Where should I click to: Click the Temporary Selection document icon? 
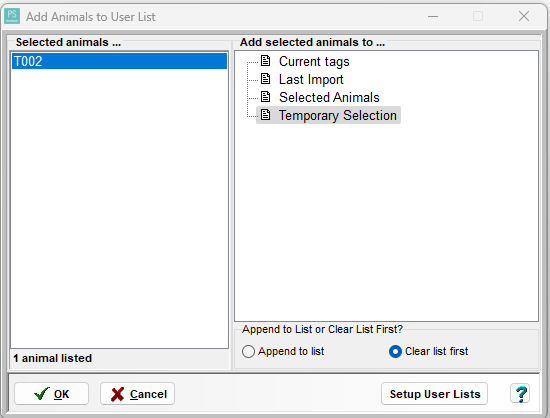(266, 115)
